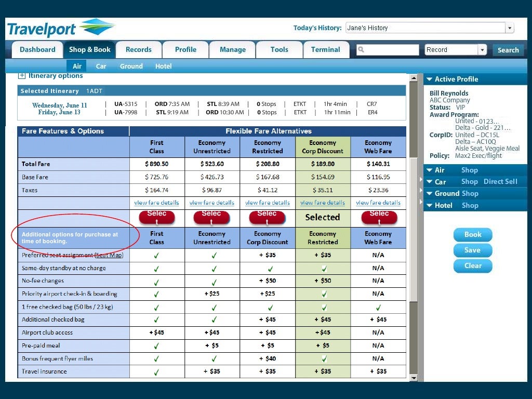Click '$ 140.31' Web Fare total
Screen dimensions: 532x399
378,164
